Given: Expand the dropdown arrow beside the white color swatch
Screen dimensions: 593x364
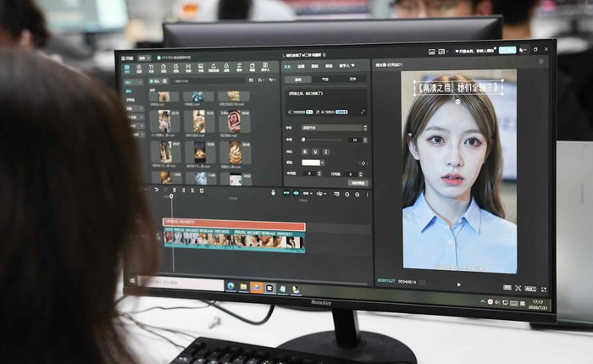Looking at the screenshot, I should click(x=322, y=163).
